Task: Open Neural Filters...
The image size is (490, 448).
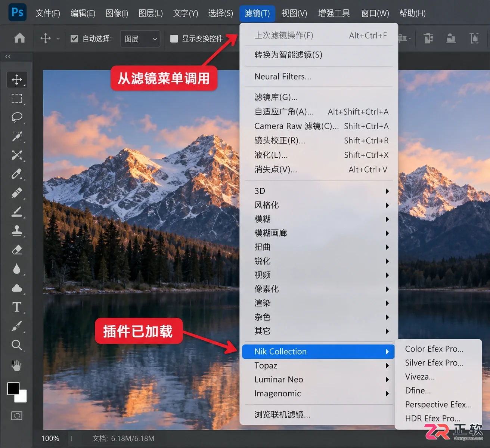Action: [319, 77]
